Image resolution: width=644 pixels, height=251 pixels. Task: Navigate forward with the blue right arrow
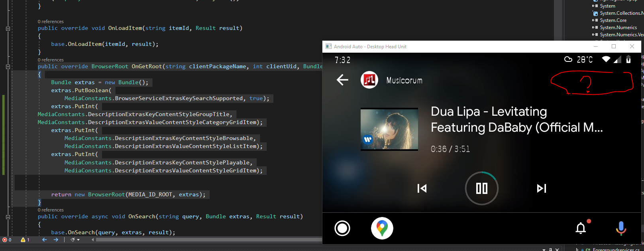coord(56,240)
